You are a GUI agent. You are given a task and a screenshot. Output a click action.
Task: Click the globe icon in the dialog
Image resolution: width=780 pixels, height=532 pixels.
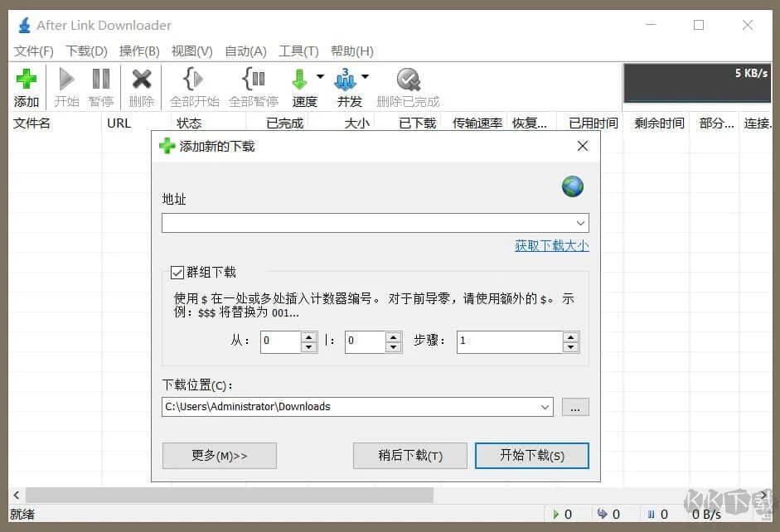(572, 186)
